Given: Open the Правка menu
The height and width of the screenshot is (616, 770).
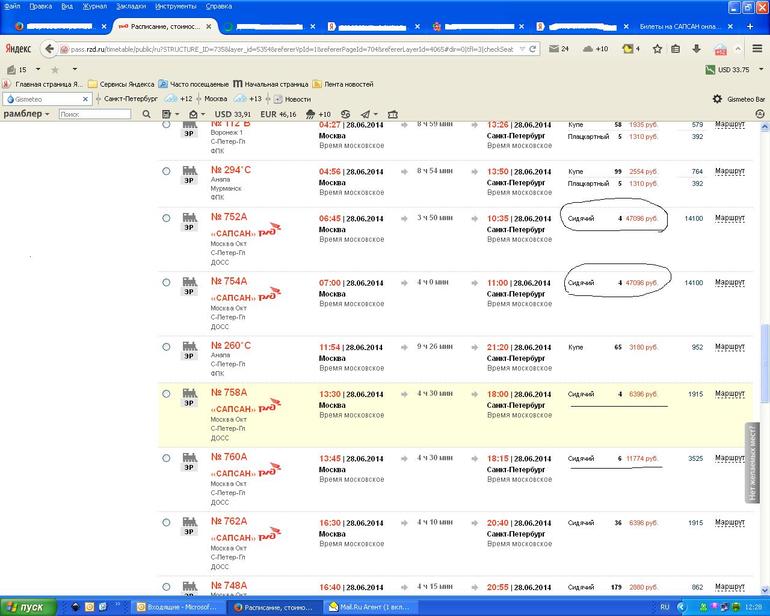Looking at the screenshot, I should point(41,6).
